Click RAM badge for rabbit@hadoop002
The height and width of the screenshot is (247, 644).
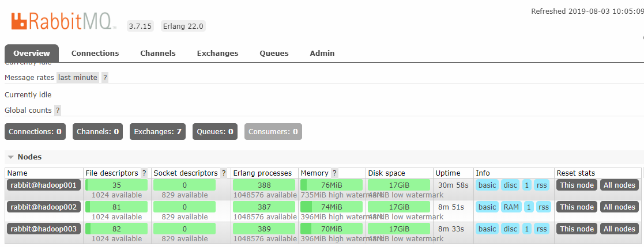[x=511, y=207]
